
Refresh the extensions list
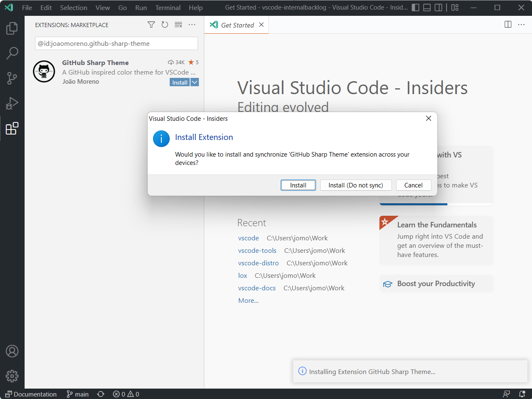[165, 25]
